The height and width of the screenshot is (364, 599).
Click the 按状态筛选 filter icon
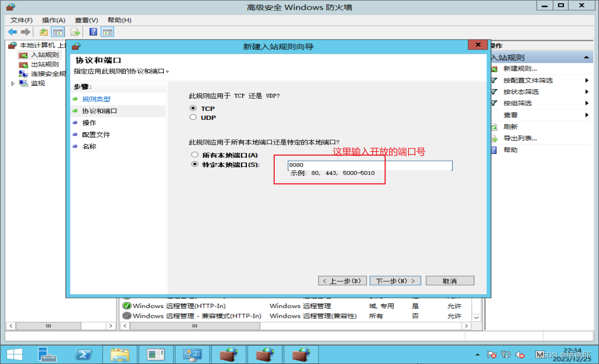(x=494, y=92)
